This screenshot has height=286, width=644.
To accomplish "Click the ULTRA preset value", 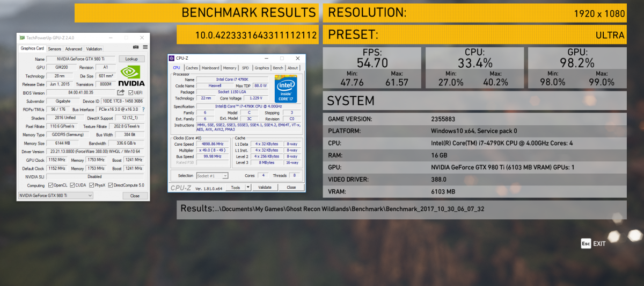I will (x=610, y=35).
